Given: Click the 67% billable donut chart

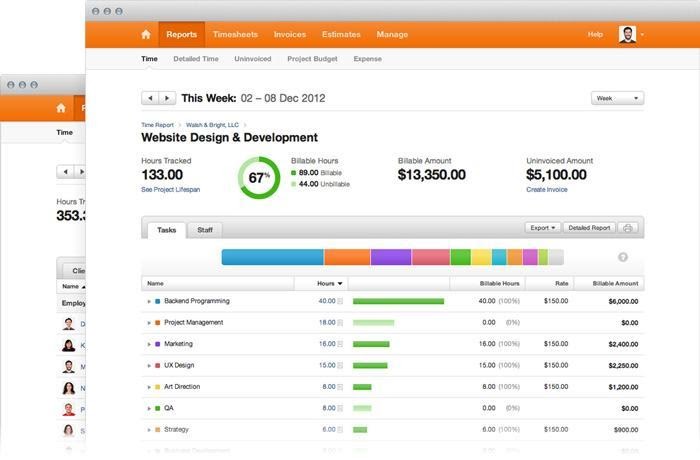Looking at the screenshot, I should 259,178.
